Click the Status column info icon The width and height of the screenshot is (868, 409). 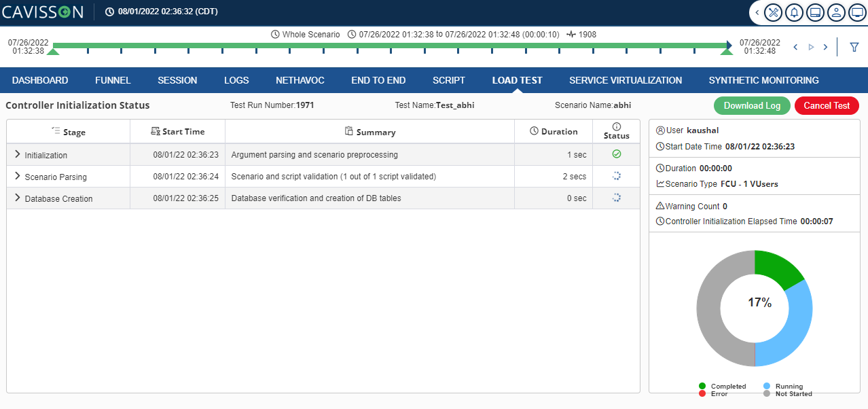pyautogui.click(x=617, y=126)
